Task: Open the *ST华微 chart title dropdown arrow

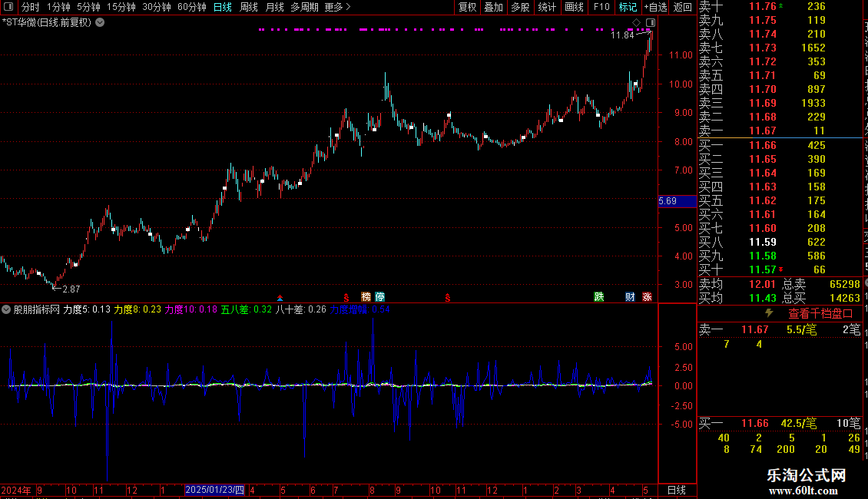Action: click(100, 23)
